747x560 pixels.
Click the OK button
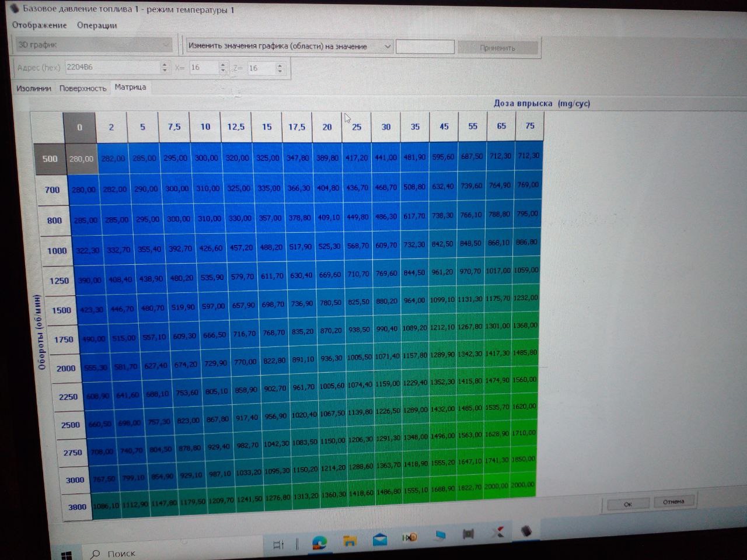click(627, 504)
